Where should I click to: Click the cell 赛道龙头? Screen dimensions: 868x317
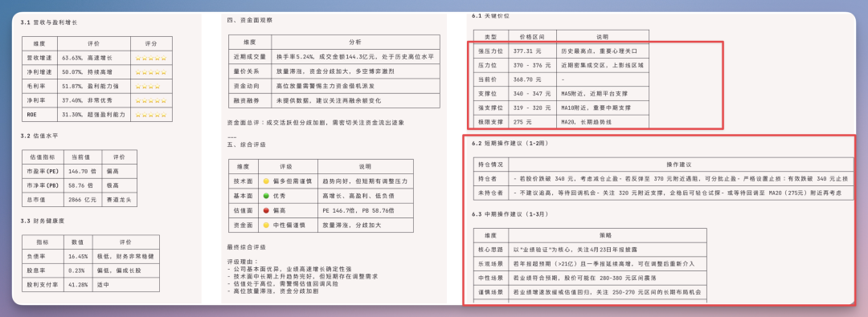click(x=119, y=200)
